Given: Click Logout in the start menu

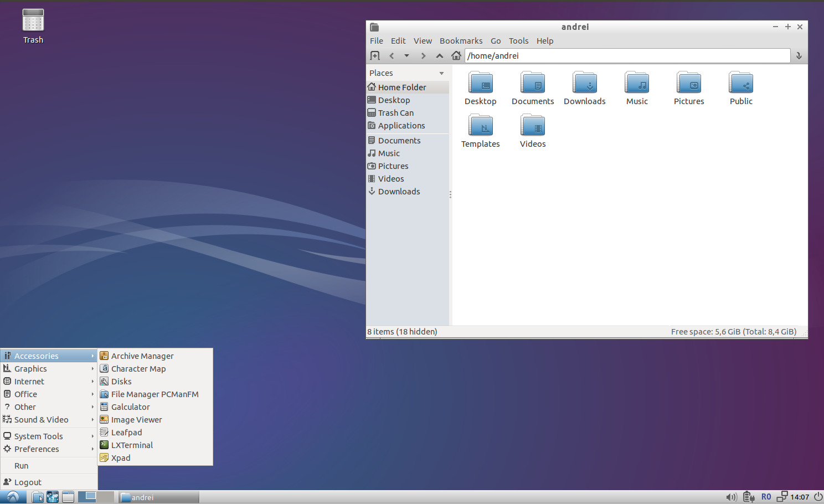Looking at the screenshot, I should point(28,482).
